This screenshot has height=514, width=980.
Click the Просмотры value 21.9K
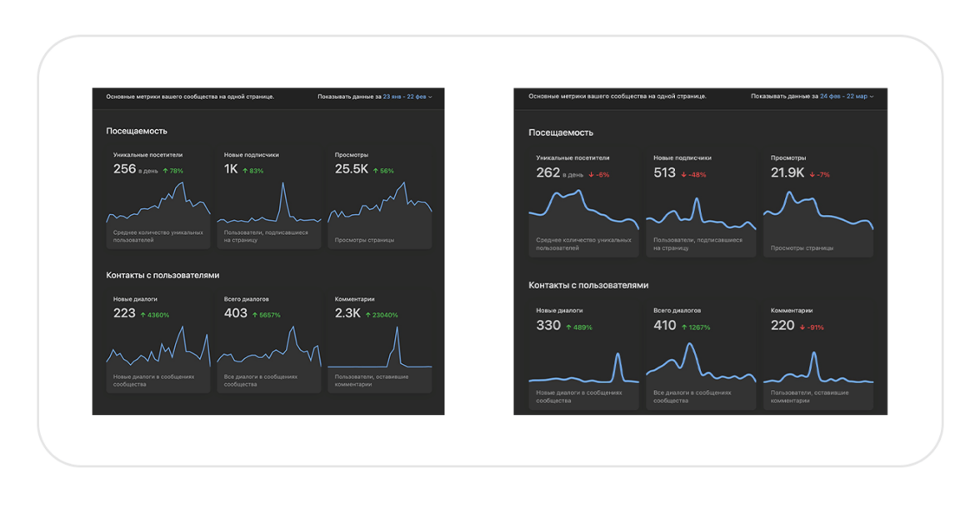pos(787,173)
